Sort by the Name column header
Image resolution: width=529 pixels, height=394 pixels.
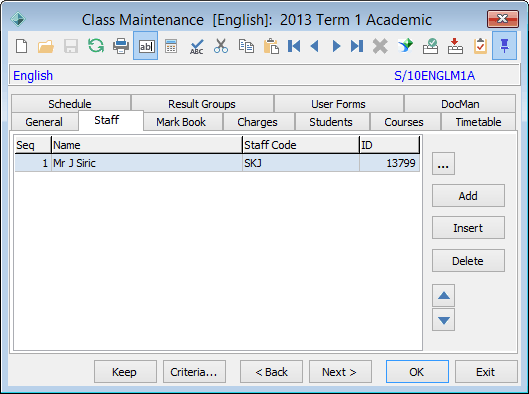pos(147,145)
